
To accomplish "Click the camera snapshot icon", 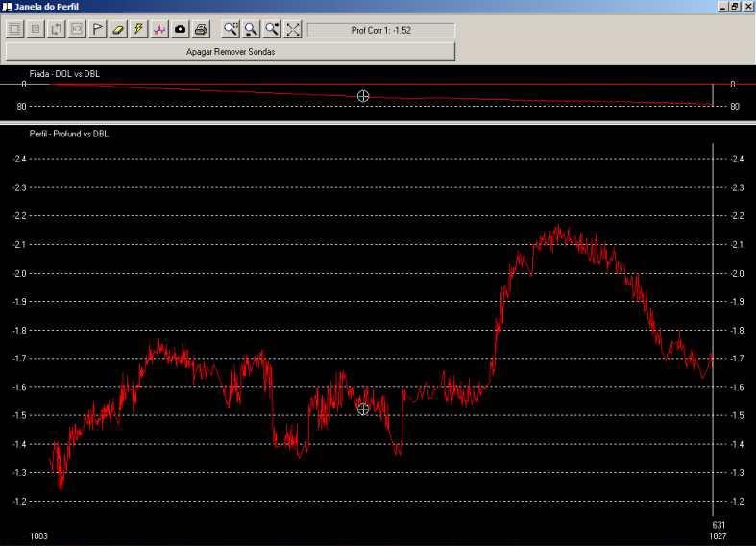I will coord(181,30).
